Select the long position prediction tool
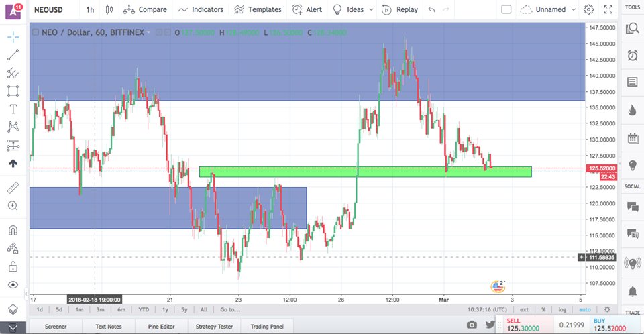This screenshot has height=334, width=644. (x=13, y=145)
